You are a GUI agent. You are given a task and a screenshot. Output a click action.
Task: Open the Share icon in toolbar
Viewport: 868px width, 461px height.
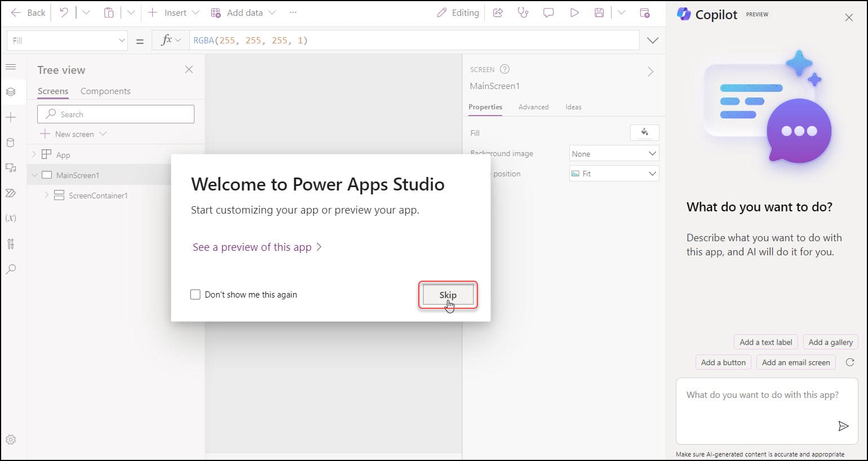pos(498,12)
